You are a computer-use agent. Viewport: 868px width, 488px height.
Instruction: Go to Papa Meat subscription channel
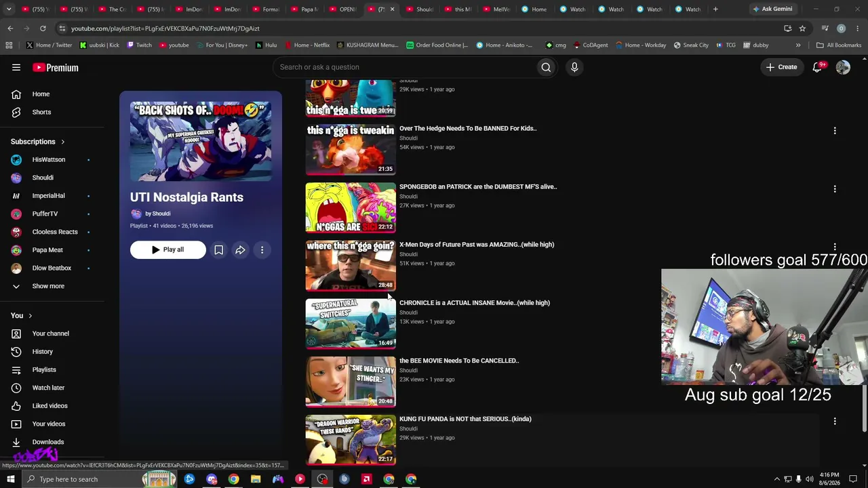click(x=47, y=250)
